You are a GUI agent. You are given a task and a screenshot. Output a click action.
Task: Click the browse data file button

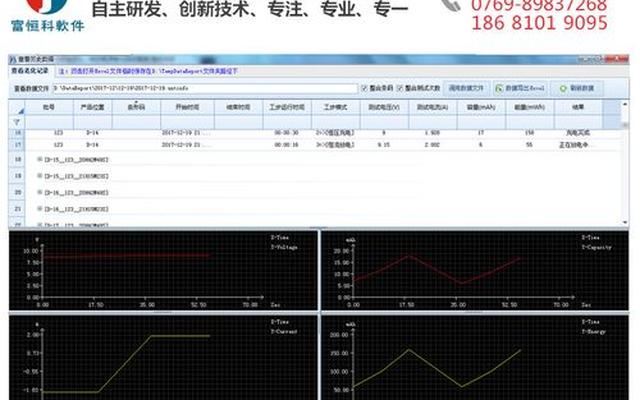click(466, 88)
